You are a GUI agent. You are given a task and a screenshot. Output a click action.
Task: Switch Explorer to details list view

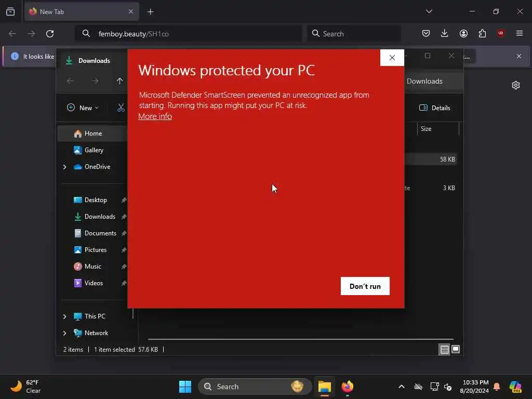(x=445, y=350)
